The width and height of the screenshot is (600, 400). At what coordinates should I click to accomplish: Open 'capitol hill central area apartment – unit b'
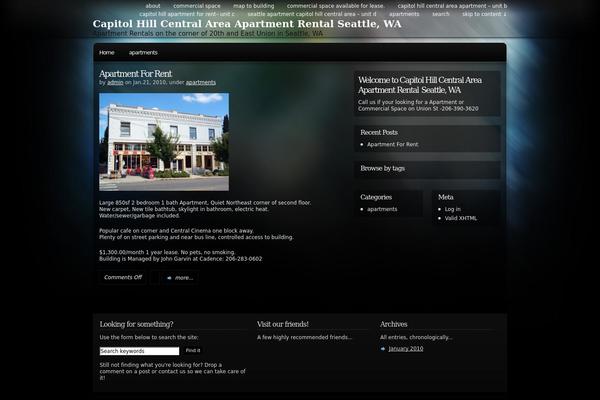click(452, 6)
